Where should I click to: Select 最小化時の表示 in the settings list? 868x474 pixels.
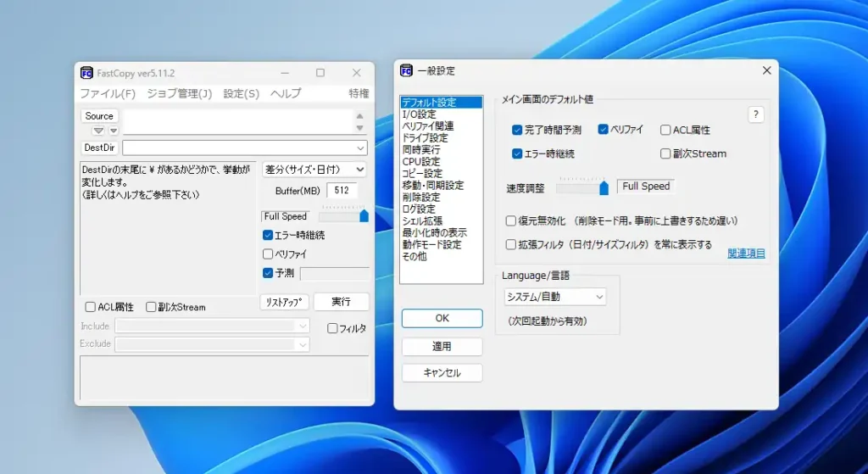[x=441, y=232]
